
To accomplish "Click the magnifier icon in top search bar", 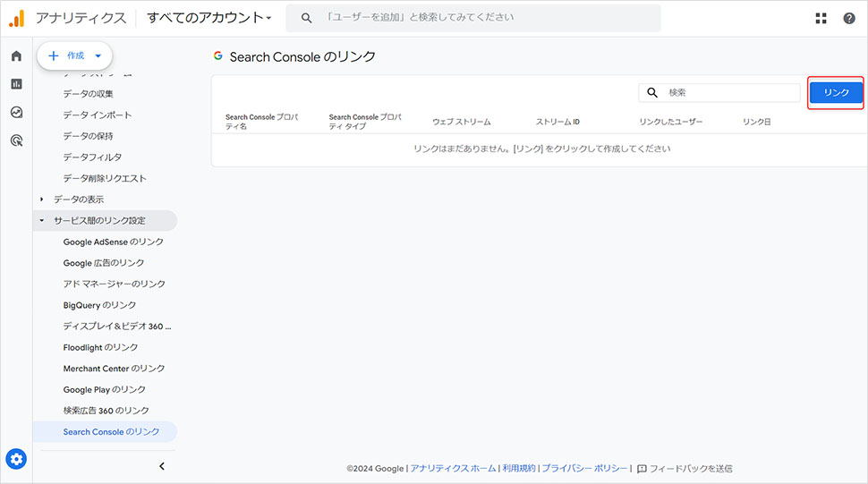I will coord(306,18).
